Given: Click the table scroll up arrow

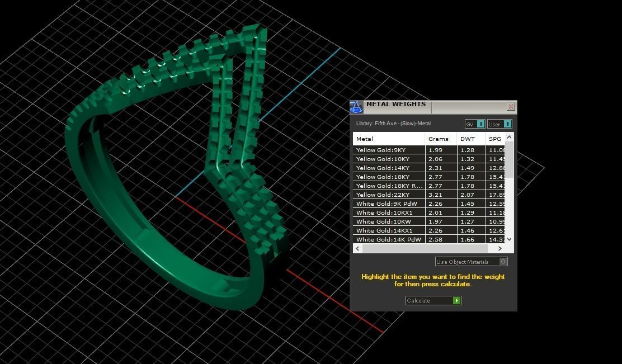Looking at the screenshot, I should [510, 137].
